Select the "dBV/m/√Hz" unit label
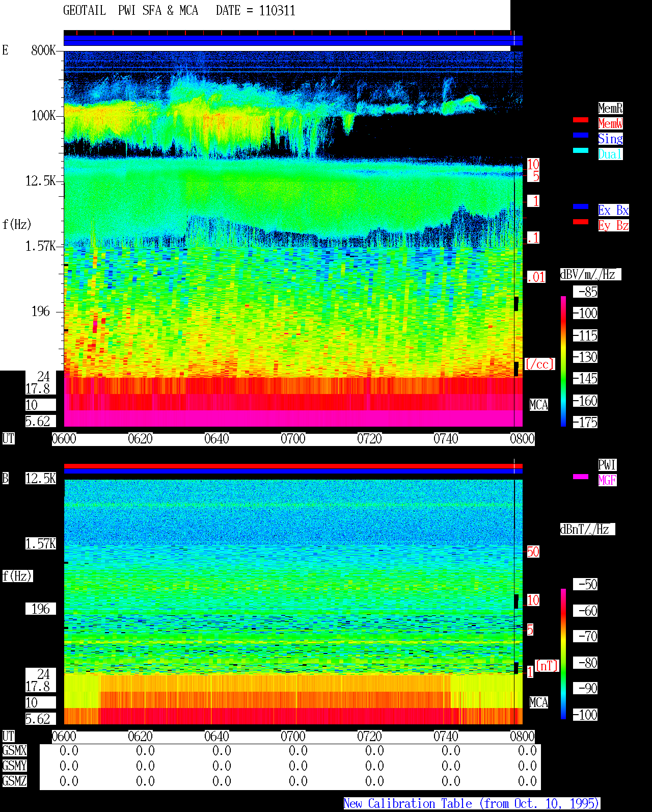Image resolution: width=652 pixels, height=812 pixels. (590, 274)
